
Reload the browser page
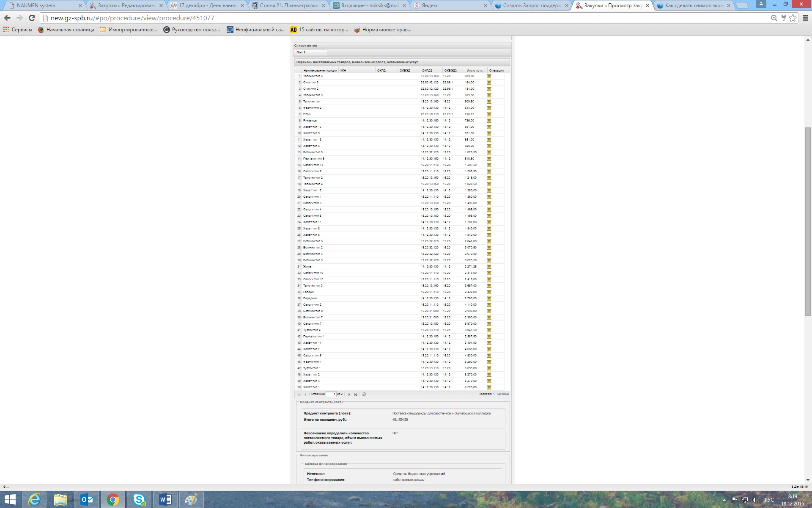(x=32, y=18)
